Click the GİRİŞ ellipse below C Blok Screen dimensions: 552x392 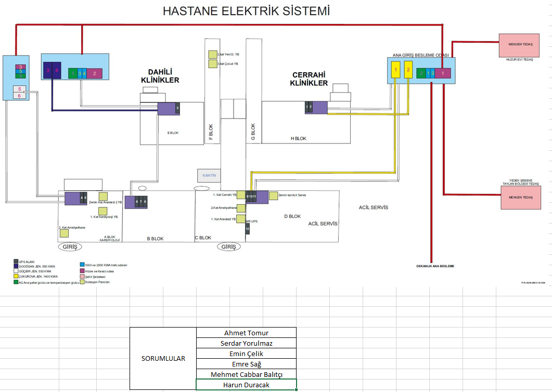click(228, 247)
